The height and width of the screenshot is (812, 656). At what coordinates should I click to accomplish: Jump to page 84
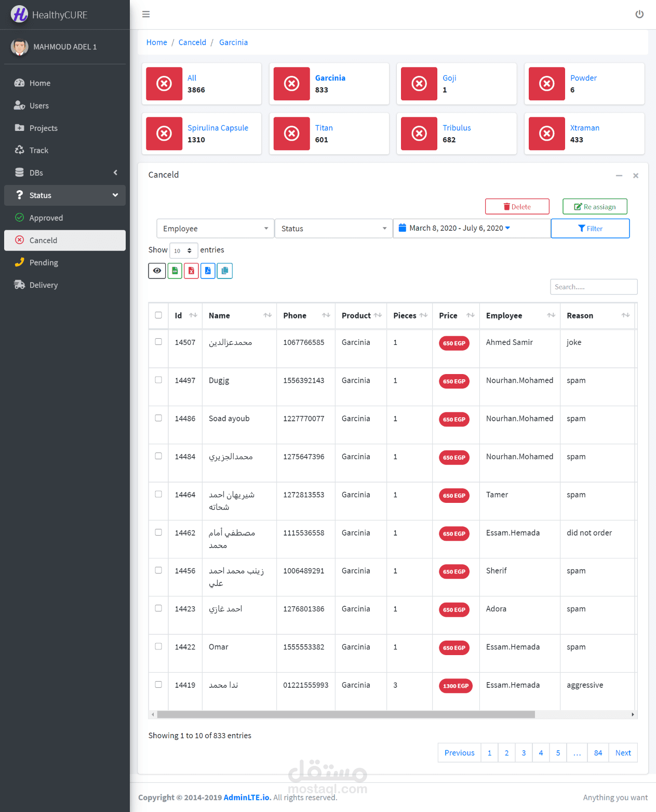point(598,753)
